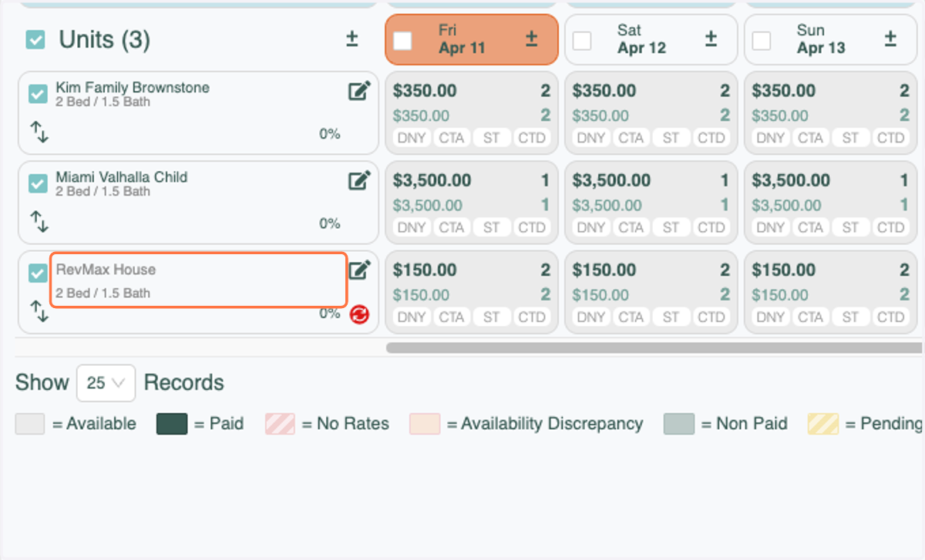The width and height of the screenshot is (925, 560).
Task: Click the Availability Discrepancy legend swatch
Action: pyautogui.click(x=425, y=424)
